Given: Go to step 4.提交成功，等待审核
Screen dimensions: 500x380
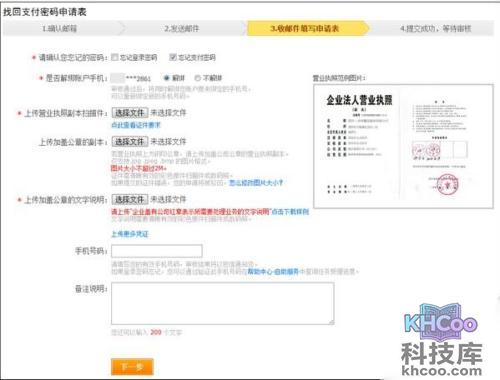Looking at the screenshot, I should pyautogui.click(x=435, y=28).
